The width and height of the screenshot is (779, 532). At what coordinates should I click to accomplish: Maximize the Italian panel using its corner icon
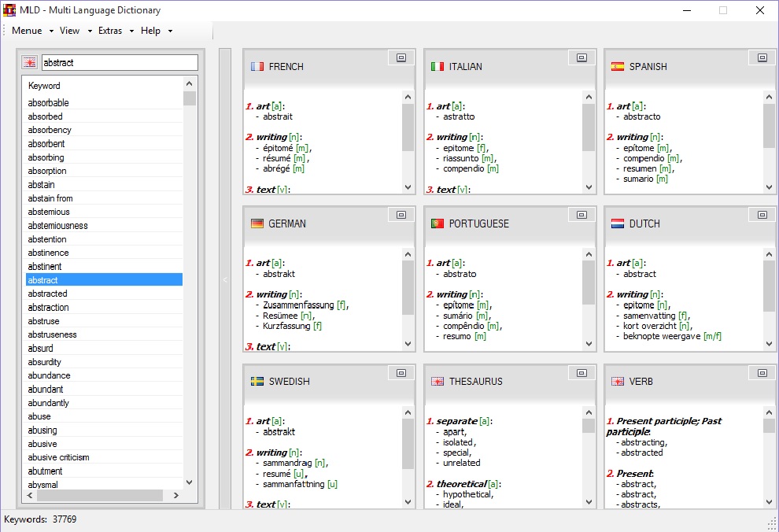click(581, 57)
